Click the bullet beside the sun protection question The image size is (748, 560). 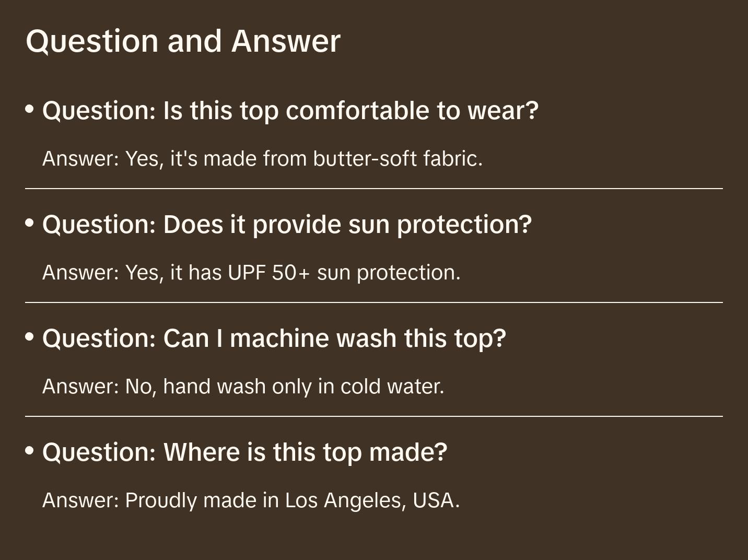pyautogui.click(x=30, y=223)
